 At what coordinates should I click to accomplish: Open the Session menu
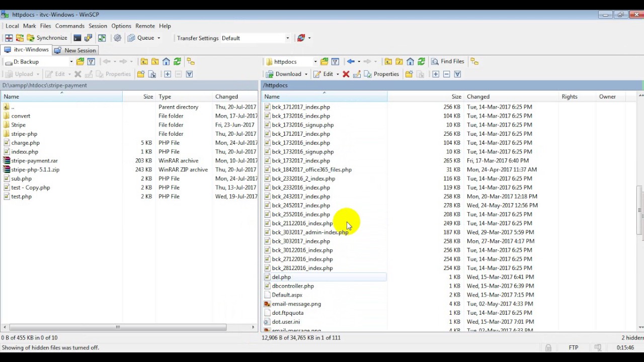tap(98, 26)
